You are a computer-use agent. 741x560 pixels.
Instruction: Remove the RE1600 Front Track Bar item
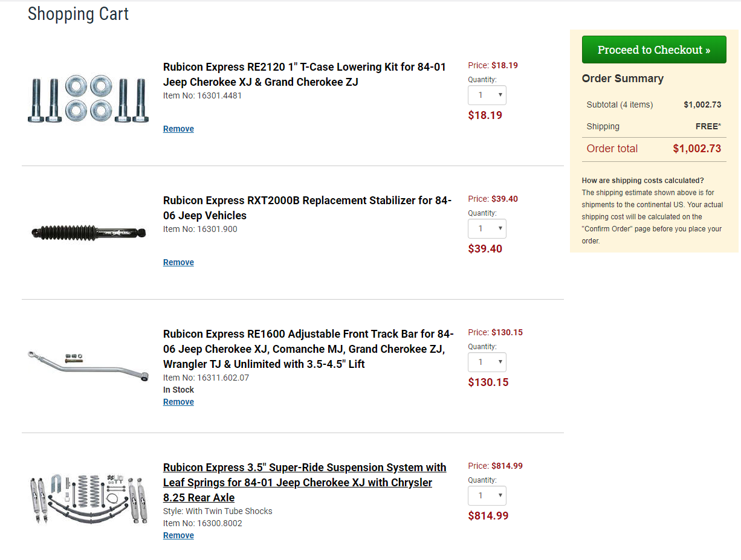(x=178, y=402)
